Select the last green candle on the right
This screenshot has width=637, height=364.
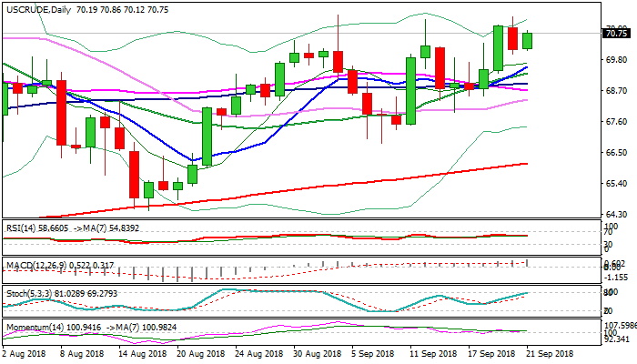(x=527, y=40)
